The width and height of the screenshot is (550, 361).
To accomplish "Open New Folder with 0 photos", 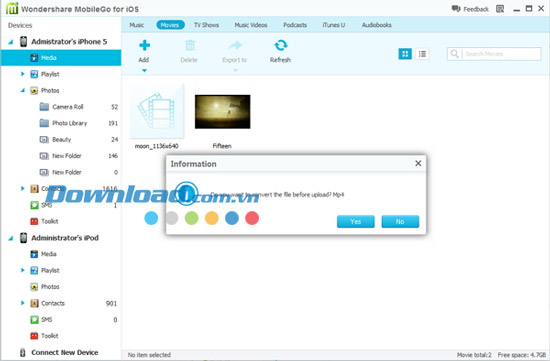I will (67, 172).
